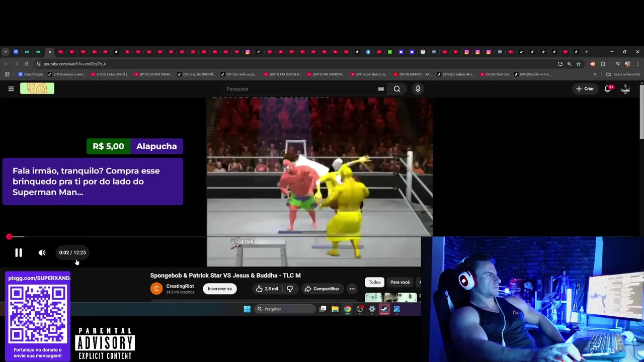
Task: Click the address bar URL
Action: pyautogui.click(x=74, y=64)
